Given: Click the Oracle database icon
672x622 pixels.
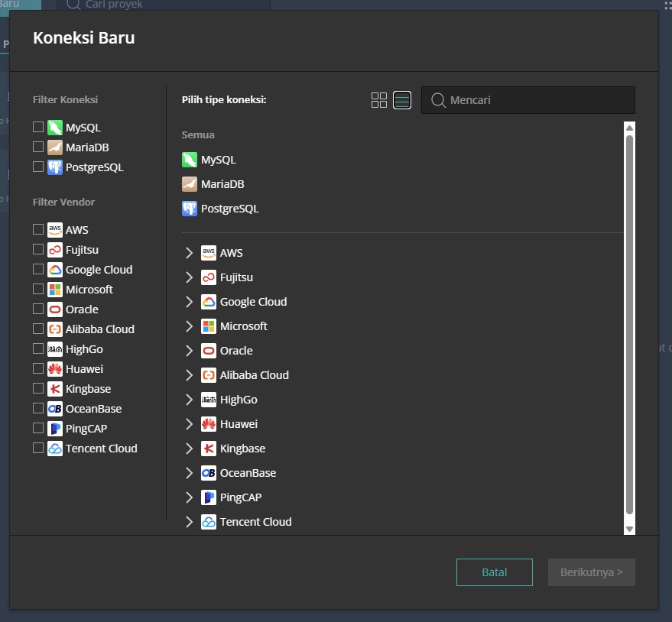Looking at the screenshot, I should tap(208, 350).
